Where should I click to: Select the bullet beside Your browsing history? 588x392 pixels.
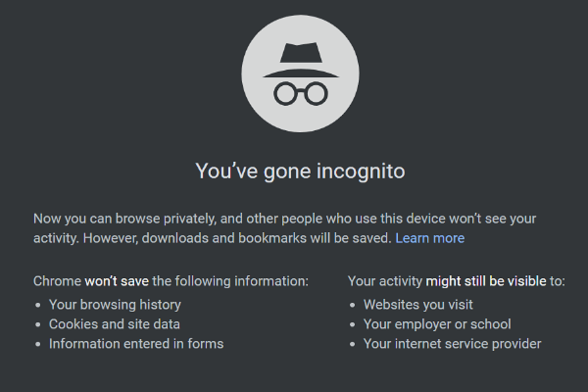coord(37,305)
